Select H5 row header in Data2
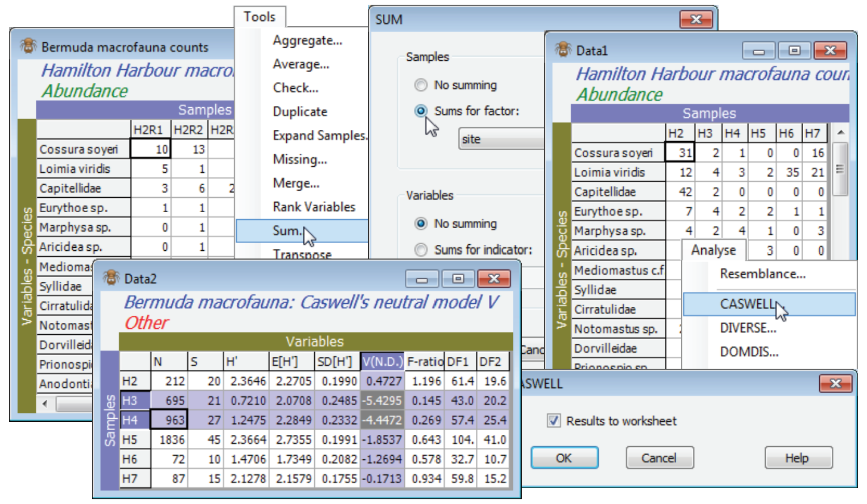The height and width of the screenshot is (504, 867). pos(135,440)
